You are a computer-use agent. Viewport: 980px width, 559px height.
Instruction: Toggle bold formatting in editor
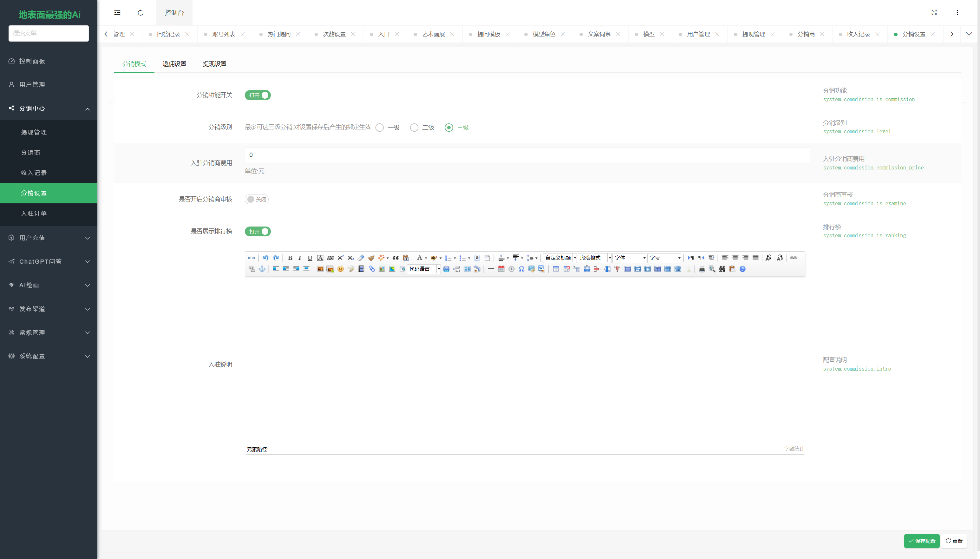(x=290, y=258)
